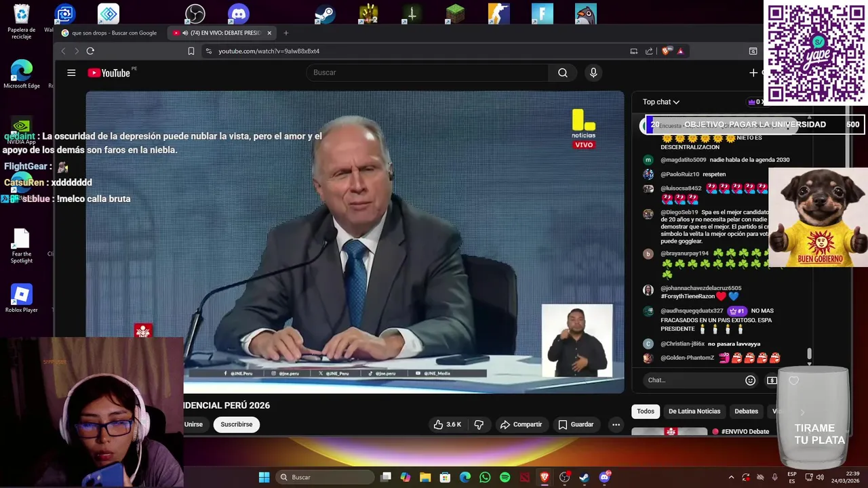Select the De Latina Noticias chip

(694, 411)
